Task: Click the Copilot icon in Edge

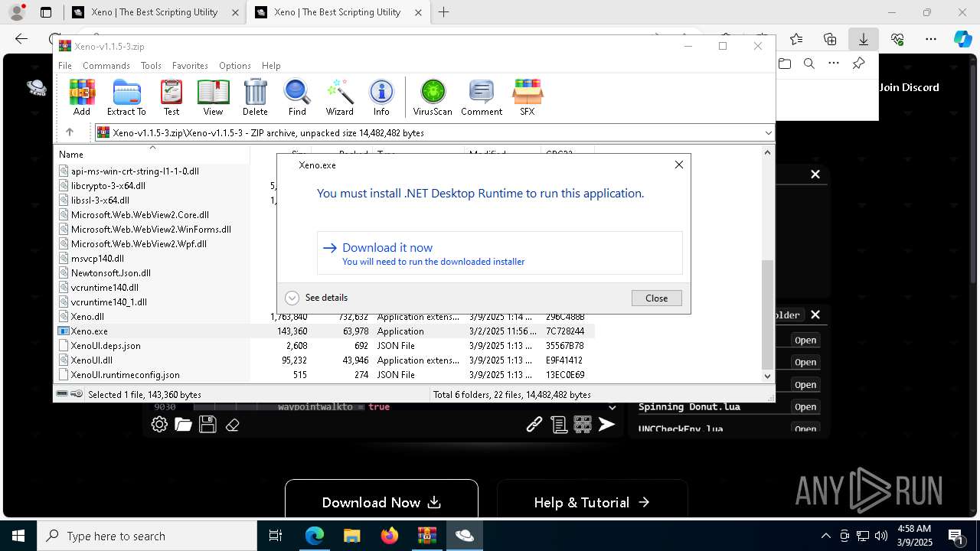Action: 962,39
